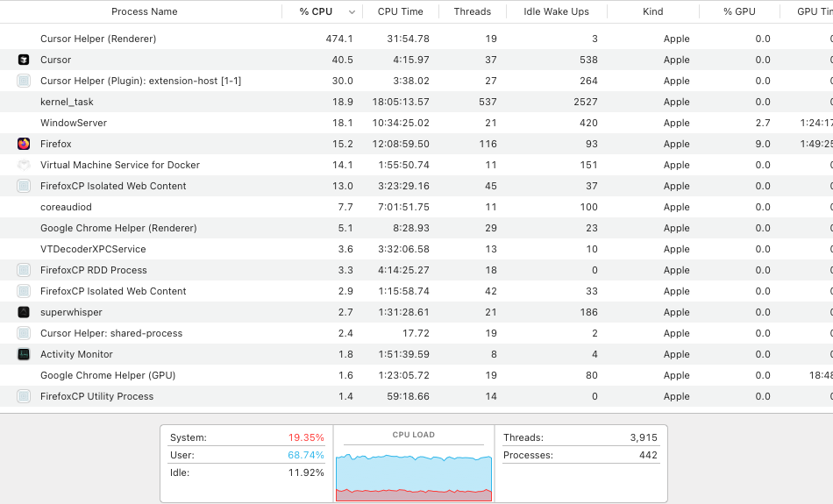The image size is (833, 504).
Task: Select the kernel_task process row
Action: coord(416,102)
